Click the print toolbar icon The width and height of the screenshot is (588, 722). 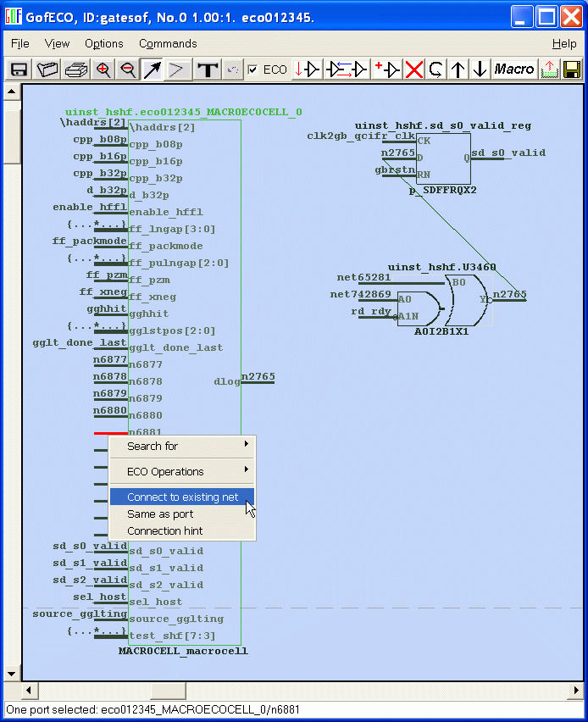click(76, 69)
